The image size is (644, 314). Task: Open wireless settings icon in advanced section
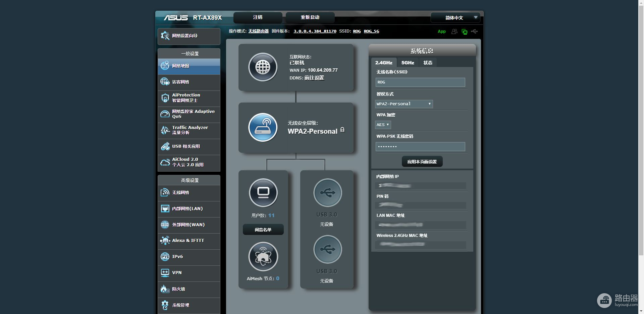(165, 192)
